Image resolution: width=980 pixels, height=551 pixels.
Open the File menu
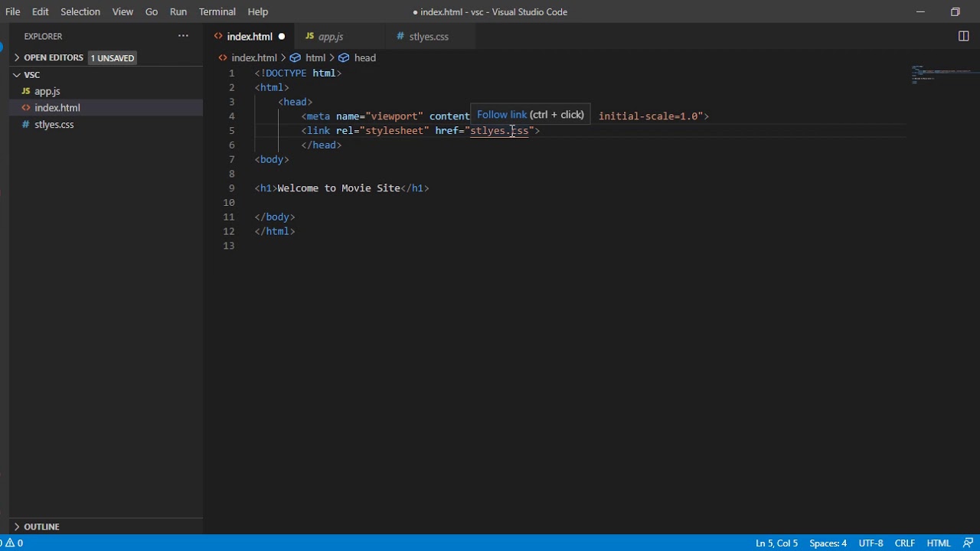click(x=13, y=11)
